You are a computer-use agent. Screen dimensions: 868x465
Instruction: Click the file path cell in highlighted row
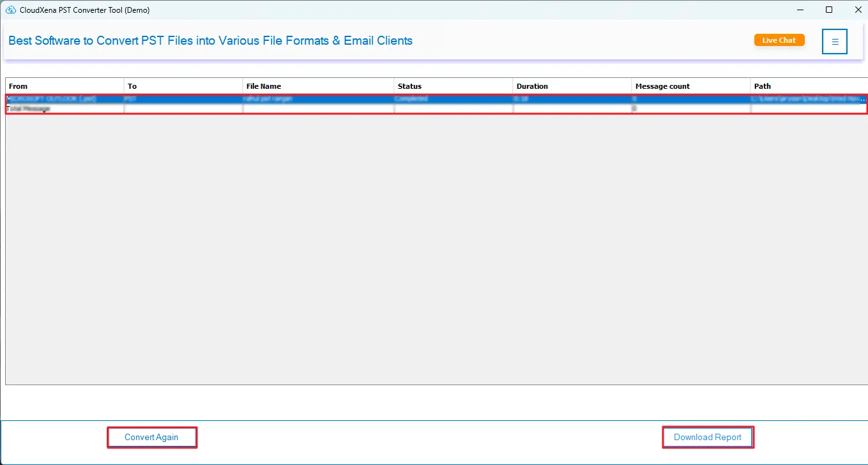pos(809,99)
